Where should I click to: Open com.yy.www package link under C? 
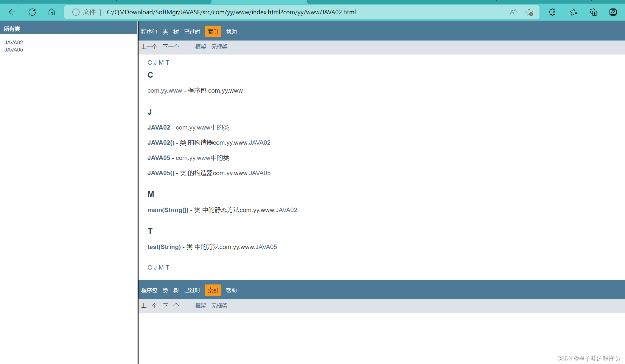coord(165,91)
